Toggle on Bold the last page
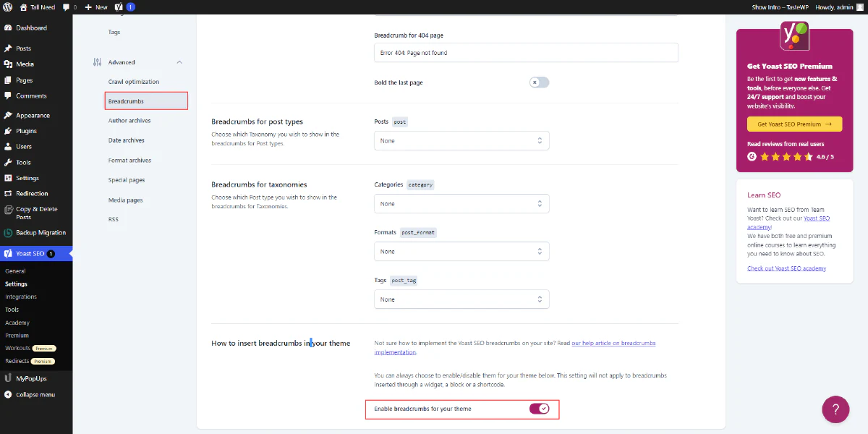 tap(539, 82)
